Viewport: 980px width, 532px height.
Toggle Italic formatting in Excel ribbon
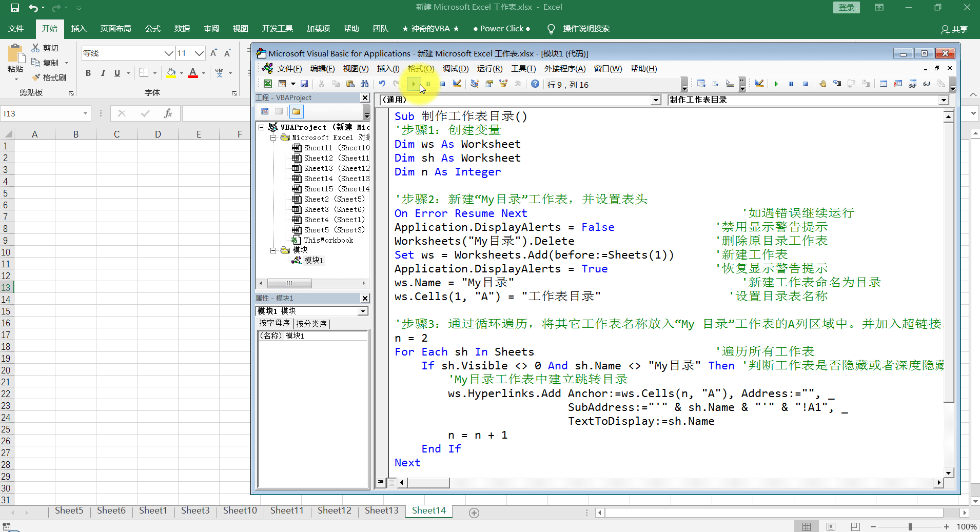point(103,73)
